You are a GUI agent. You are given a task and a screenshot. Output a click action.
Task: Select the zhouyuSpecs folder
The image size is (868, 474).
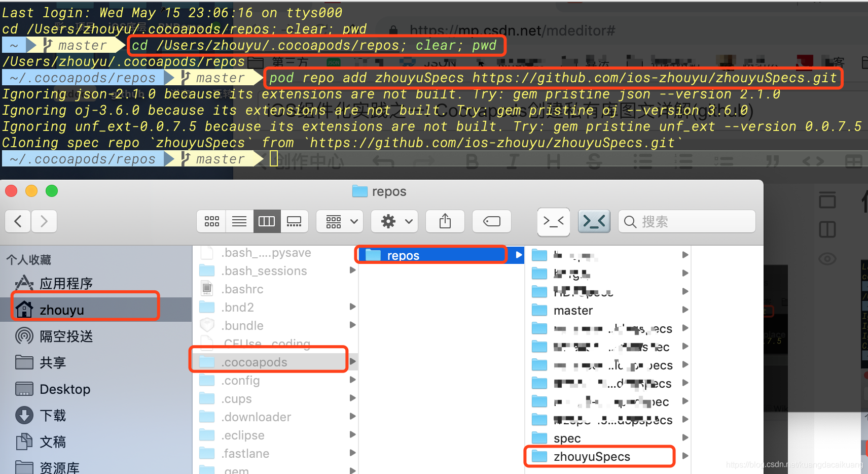tap(608, 456)
